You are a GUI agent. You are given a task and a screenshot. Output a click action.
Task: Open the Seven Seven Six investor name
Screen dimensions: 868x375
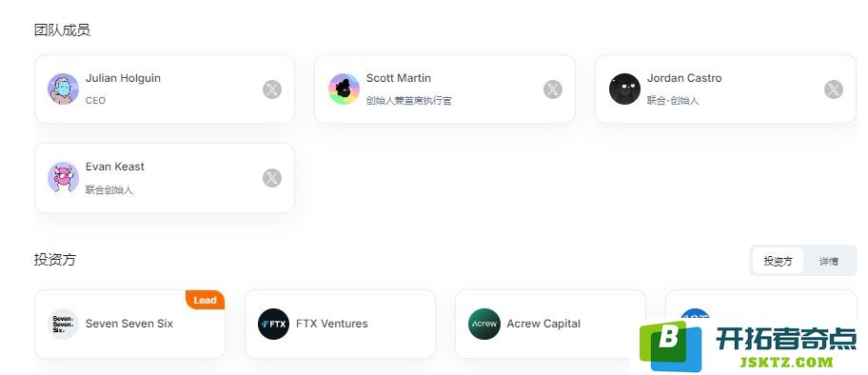click(129, 324)
